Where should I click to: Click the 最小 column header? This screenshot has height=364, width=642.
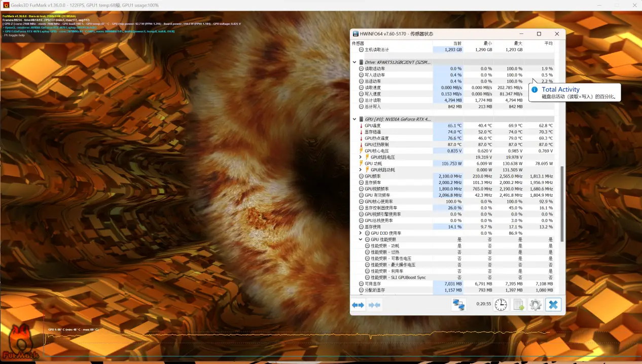487,44
